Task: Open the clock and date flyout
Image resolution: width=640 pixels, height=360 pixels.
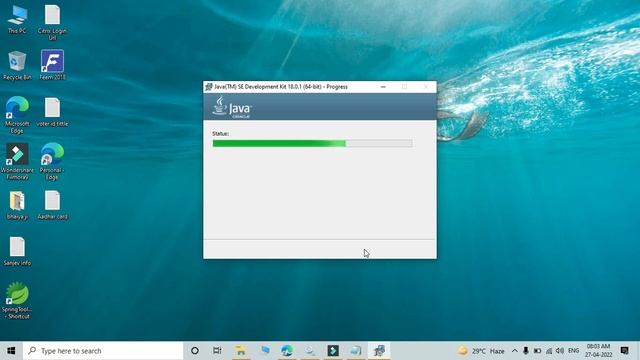Action: coord(598,351)
